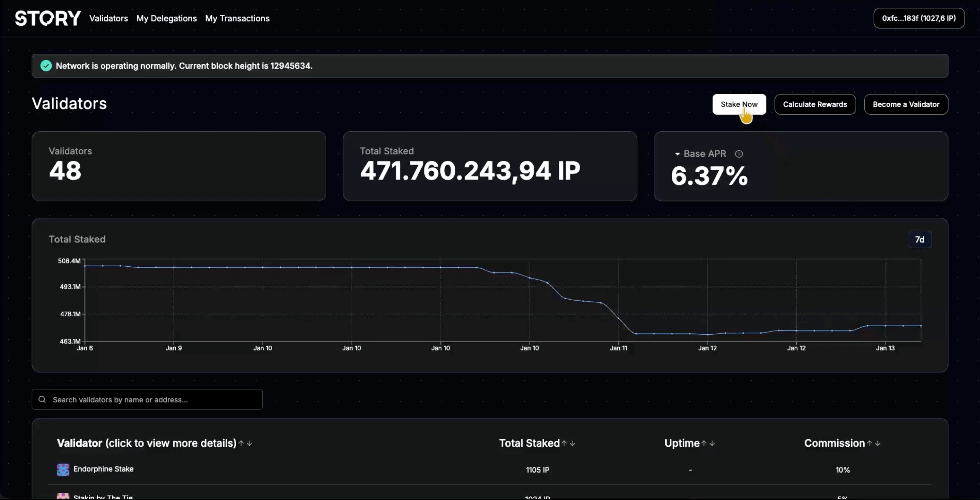Screen dimensions: 980x500
Task: Click the 463.1M y-axis label
Action: pos(70,341)
